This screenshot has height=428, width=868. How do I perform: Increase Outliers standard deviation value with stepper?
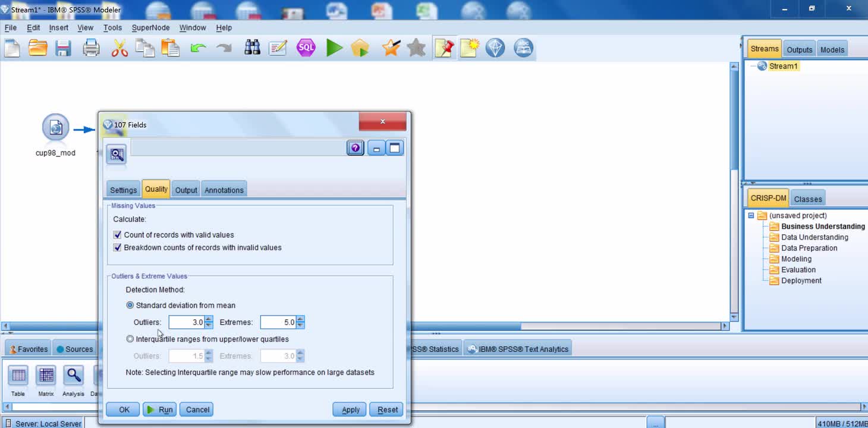click(x=209, y=319)
